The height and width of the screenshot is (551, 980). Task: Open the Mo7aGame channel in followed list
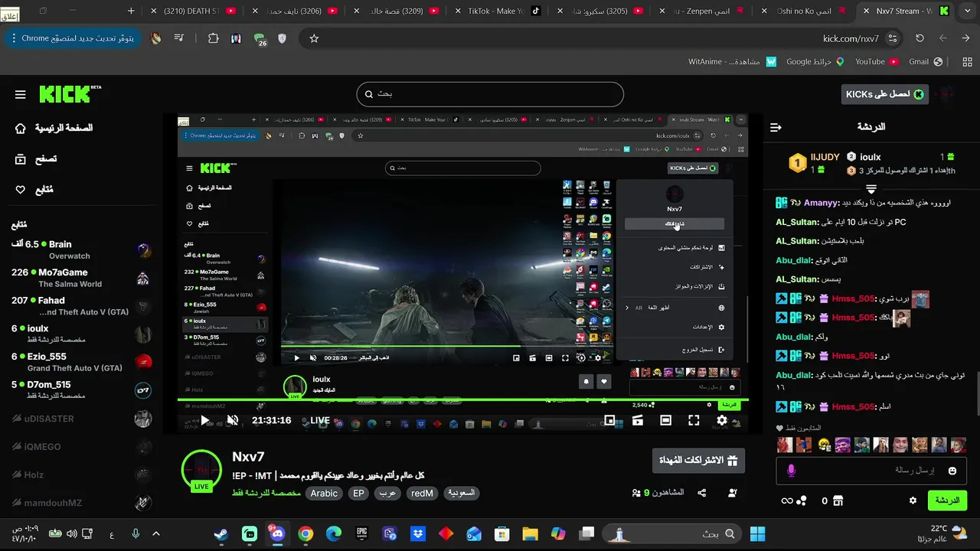tap(81, 278)
